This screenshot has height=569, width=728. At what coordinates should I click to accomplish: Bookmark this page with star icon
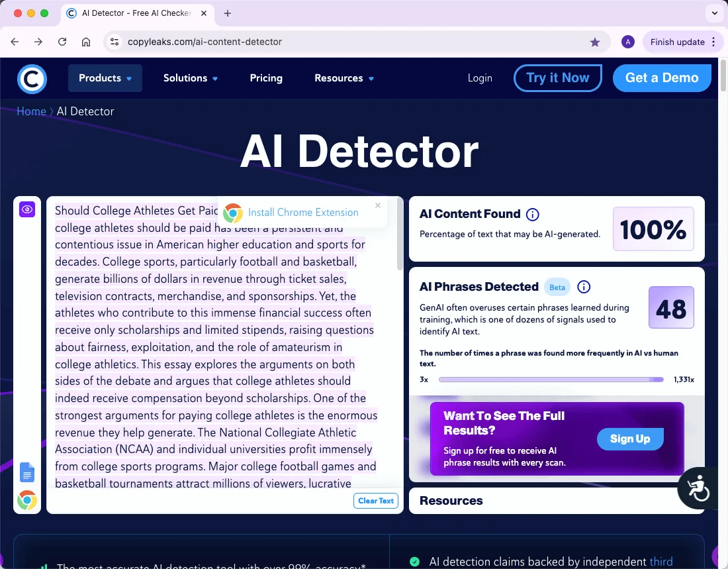click(595, 42)
